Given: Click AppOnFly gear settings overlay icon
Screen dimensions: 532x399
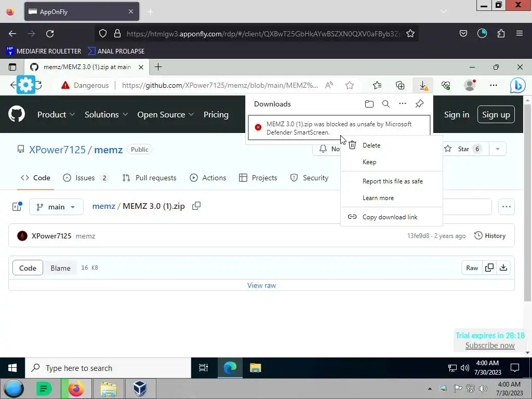Looking at the screenshot, I should pos(26,85).
